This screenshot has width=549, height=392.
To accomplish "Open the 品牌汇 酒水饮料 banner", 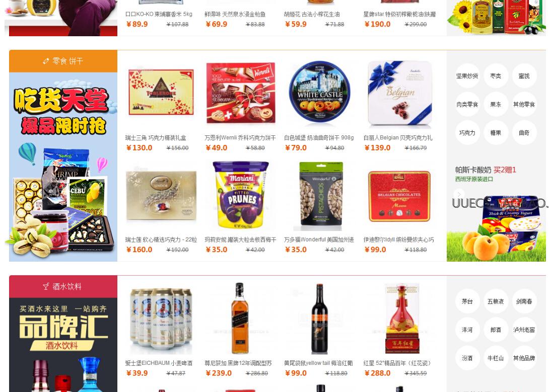I will click(x=63, y=345).
